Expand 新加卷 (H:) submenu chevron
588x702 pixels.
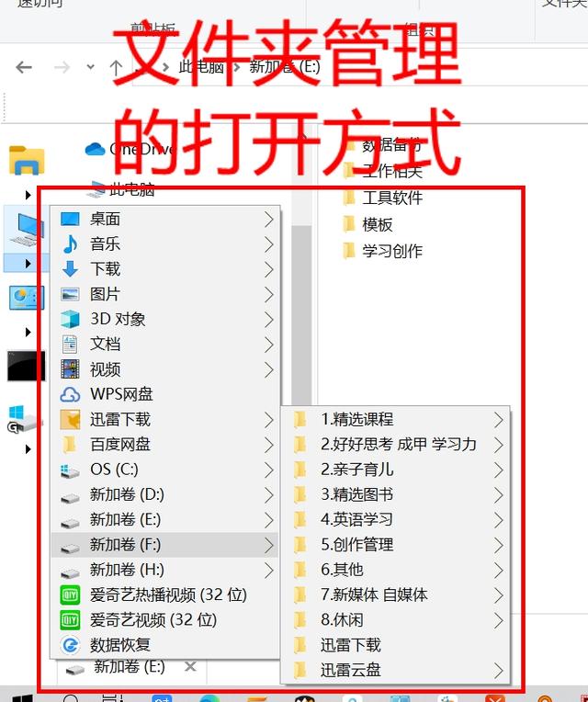pyautogui.click(x=268, y=570)
